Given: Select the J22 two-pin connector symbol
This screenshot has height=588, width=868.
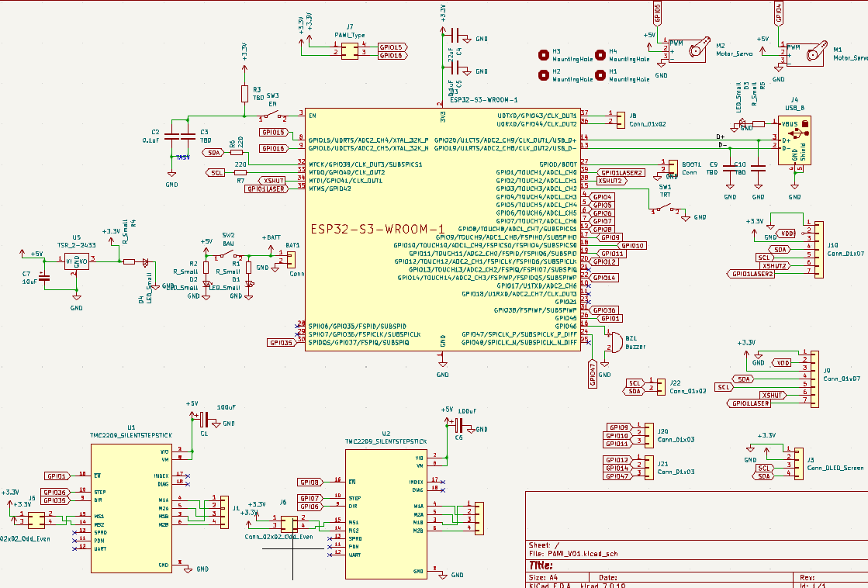Looking at the screenshot, I should tap(661, 386).
